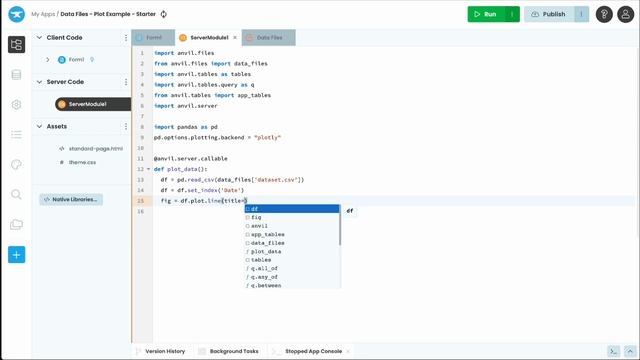Switch to the ServerModule1 editor tab
This screenshot has height=360, width=640.
click(208, 38)
